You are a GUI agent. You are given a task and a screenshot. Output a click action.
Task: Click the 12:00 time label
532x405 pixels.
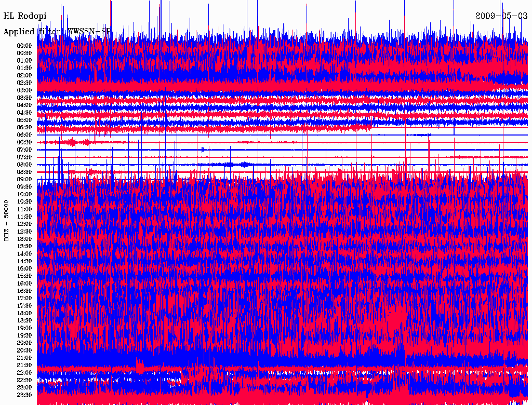tap(24, 224)
